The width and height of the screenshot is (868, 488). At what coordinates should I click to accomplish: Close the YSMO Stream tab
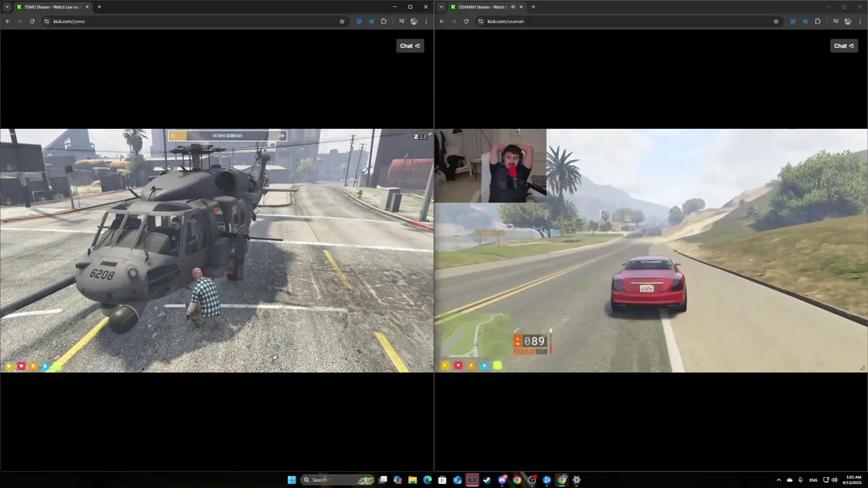click(87, 7)
